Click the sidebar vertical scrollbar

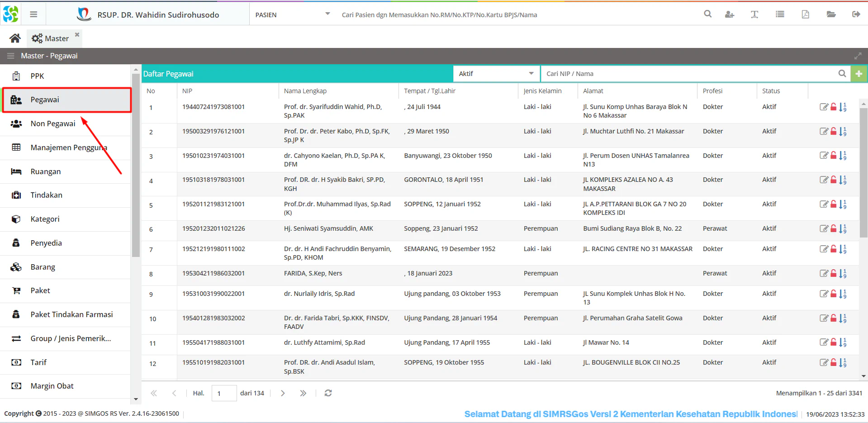coord(136,166)
